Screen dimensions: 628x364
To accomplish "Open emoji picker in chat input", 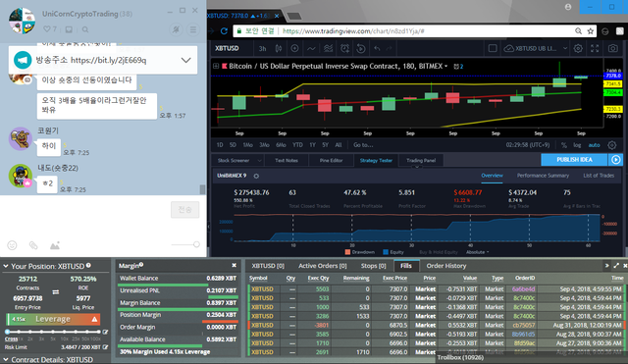I will tap(12, 245).
